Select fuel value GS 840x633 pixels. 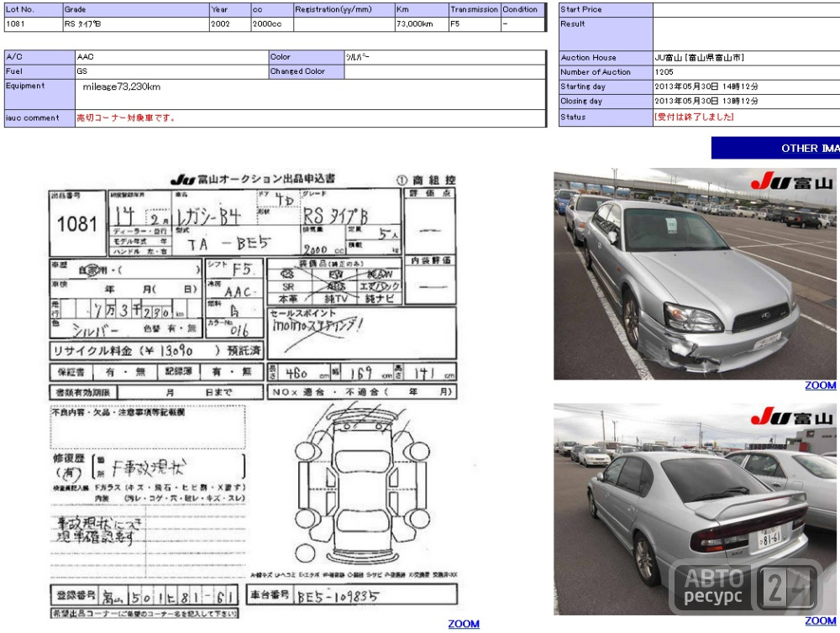[x=82, y=71]
